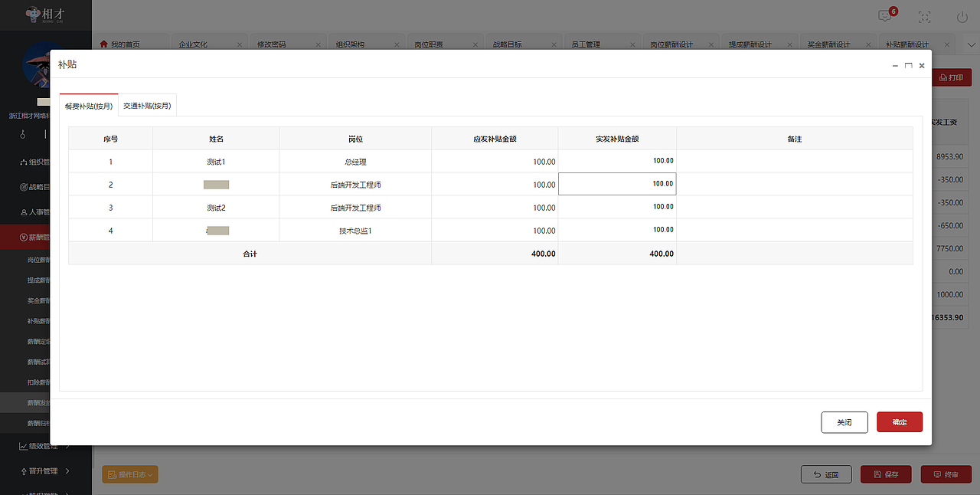Close the 补贴薪酬设计 tab with its X

[947, 44]
